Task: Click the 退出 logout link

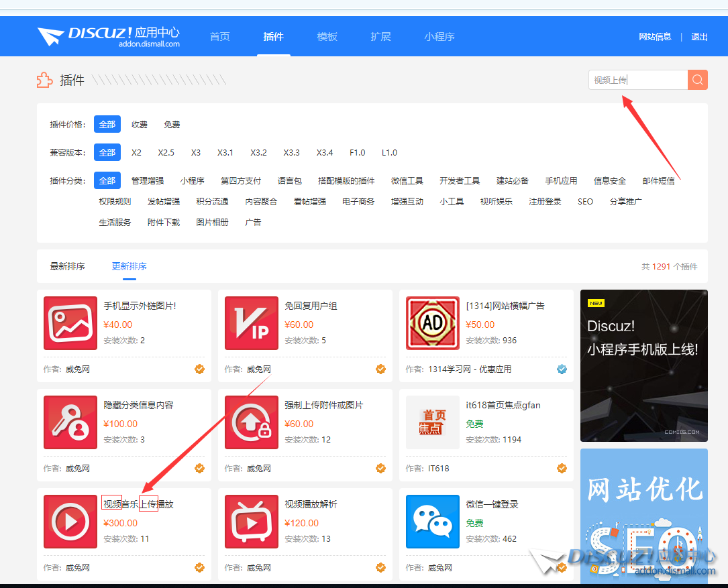Action: click(699, 37)
